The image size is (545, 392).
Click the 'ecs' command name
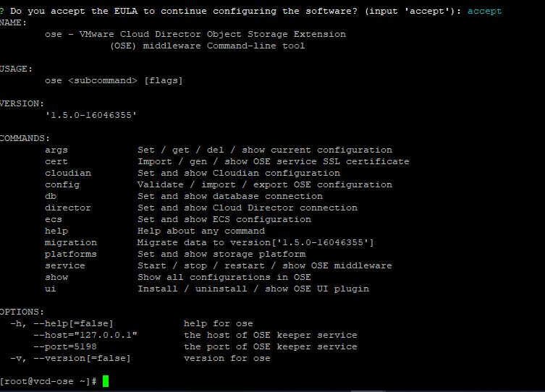53,219
